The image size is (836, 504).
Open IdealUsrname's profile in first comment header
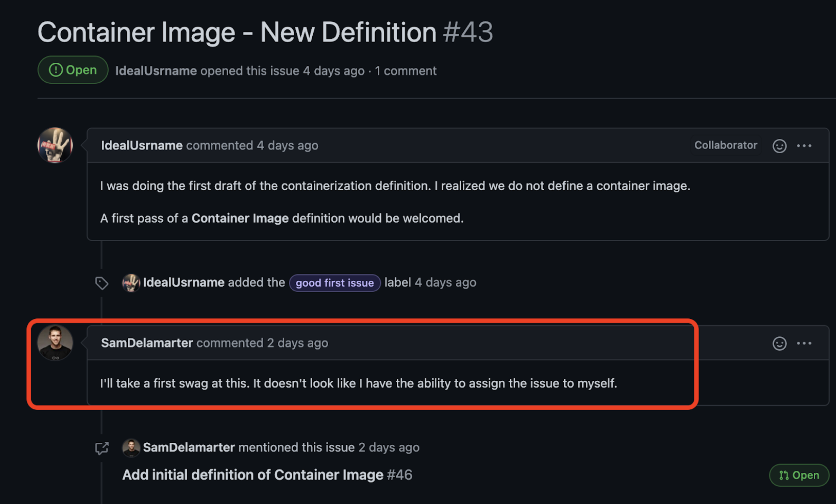[142, 146]
